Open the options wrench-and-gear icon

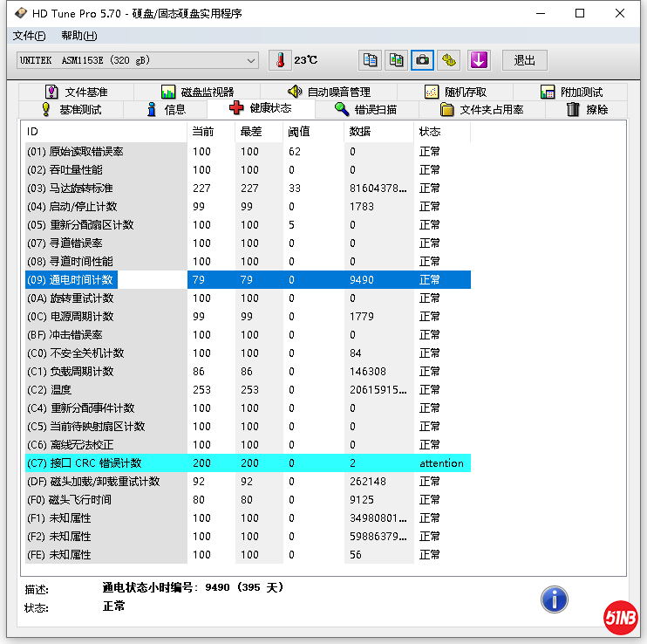click(x=449, y=60)
